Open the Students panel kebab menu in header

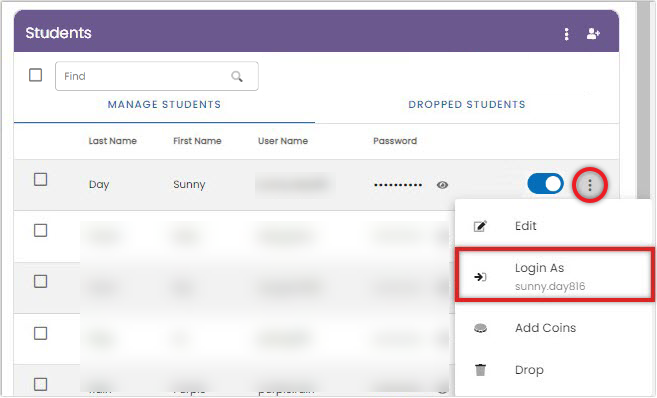pyautogui.click(x=566, y=34)
